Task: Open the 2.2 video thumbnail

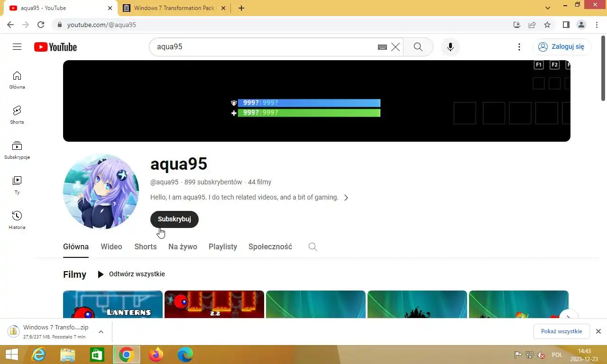Action: pos(214,304)
